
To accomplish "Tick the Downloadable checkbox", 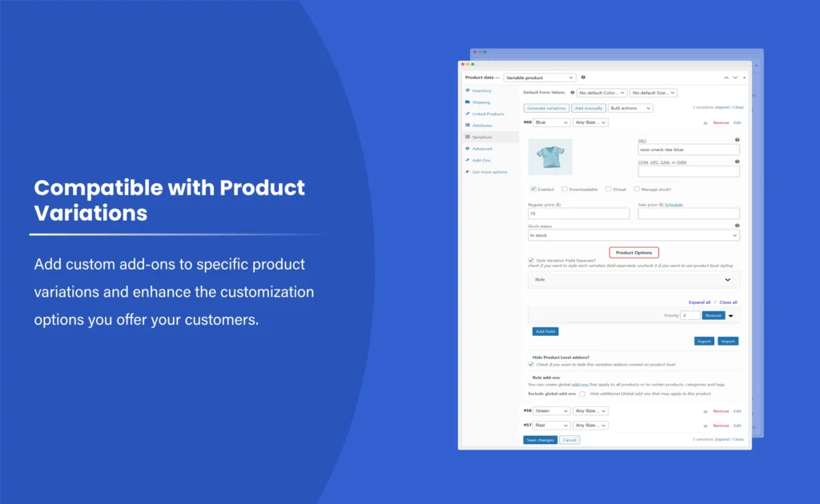I will (565, 189).
